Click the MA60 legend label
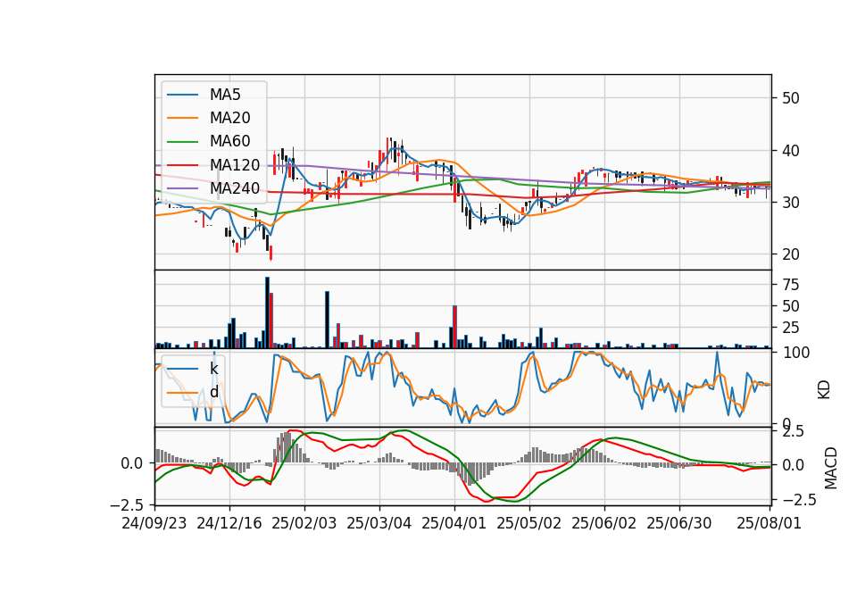 point(229,142)
